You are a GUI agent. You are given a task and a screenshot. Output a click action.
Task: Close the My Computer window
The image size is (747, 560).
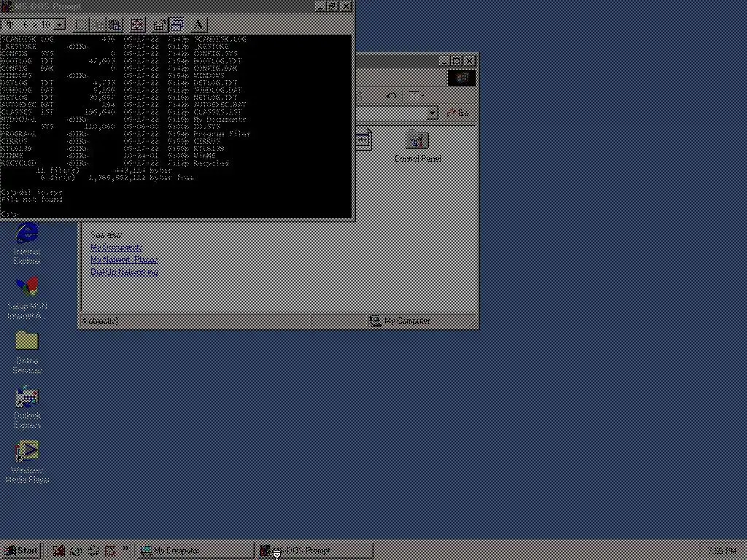click(x=469, y=61)
